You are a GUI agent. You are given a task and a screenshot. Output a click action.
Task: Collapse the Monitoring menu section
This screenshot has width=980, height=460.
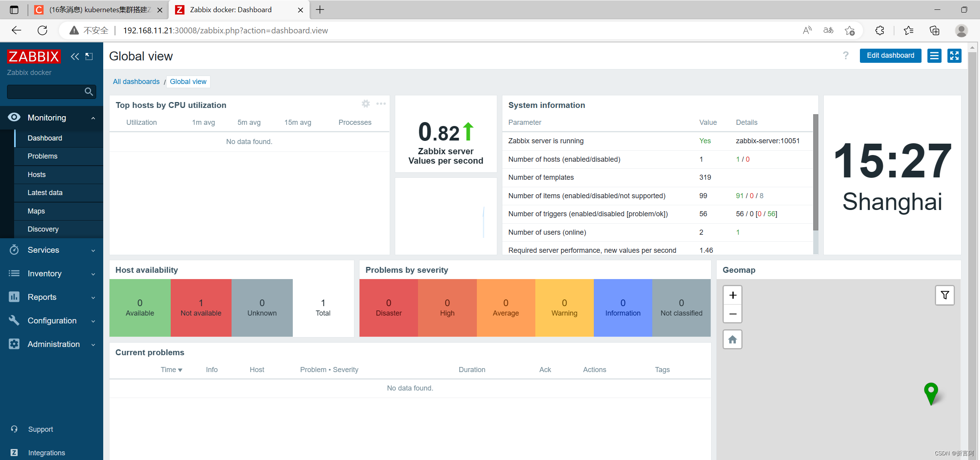click(x=93, y=118)
